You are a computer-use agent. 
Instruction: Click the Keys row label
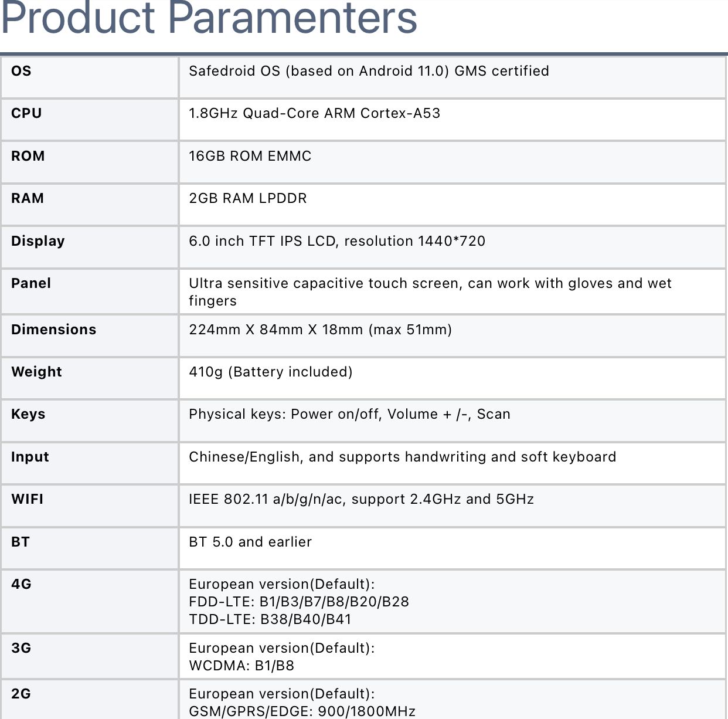click(x=28, y=414)
